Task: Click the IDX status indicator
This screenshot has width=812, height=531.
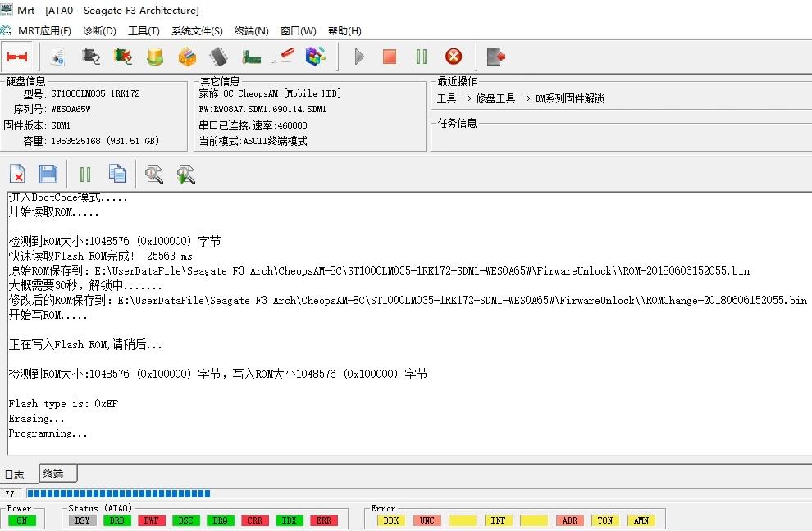Action: 289,520
